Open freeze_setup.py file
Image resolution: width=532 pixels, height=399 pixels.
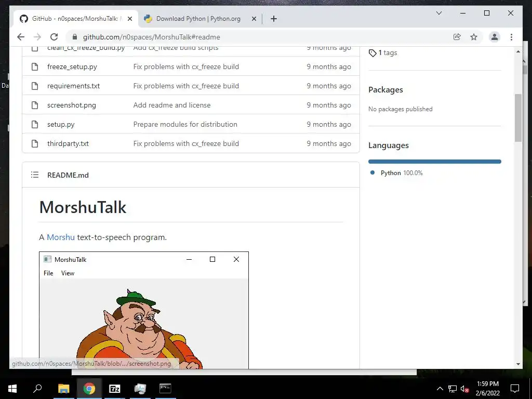(72, 66)
